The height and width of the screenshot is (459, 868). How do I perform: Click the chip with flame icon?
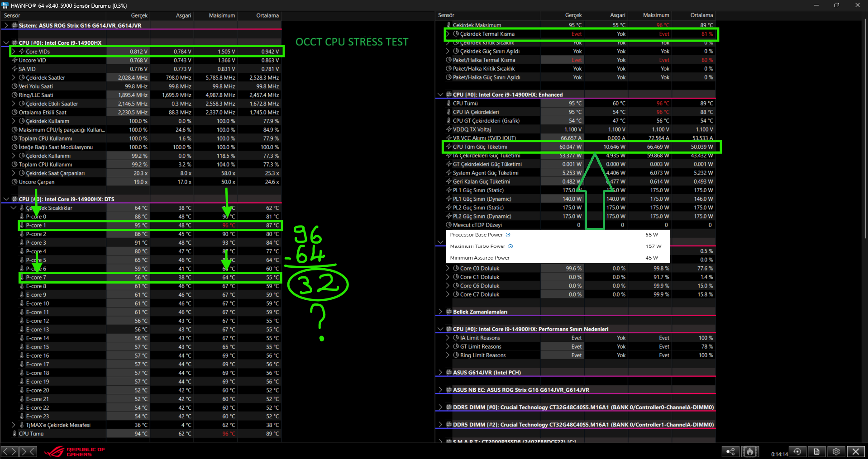750,451
